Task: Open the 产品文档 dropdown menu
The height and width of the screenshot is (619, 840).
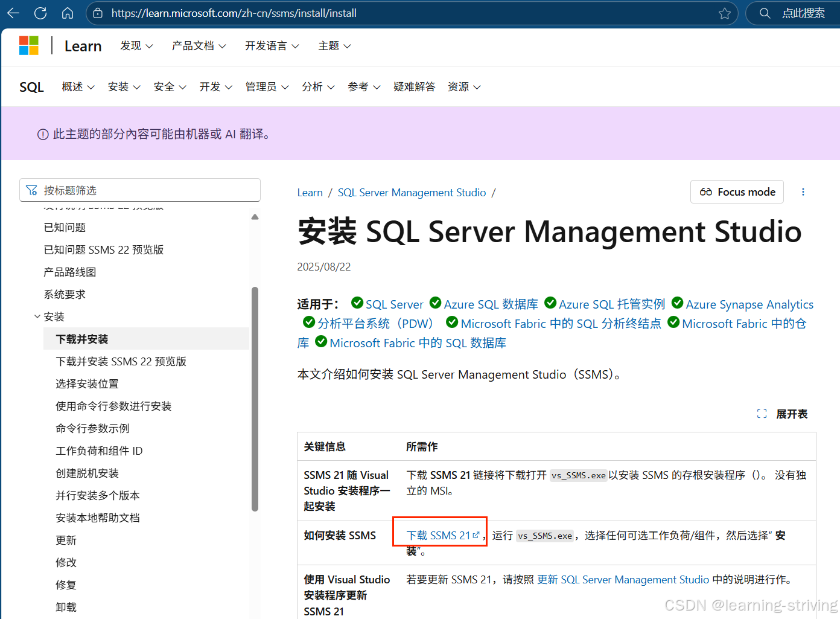Action: [199, 46]
